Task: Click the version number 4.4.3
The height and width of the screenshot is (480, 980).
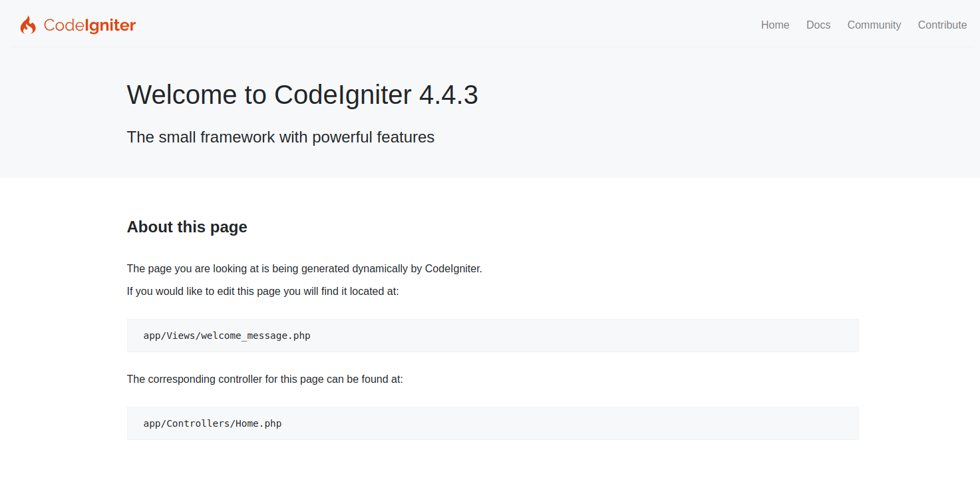Action: pyautogui.click(x=448, y=95)
